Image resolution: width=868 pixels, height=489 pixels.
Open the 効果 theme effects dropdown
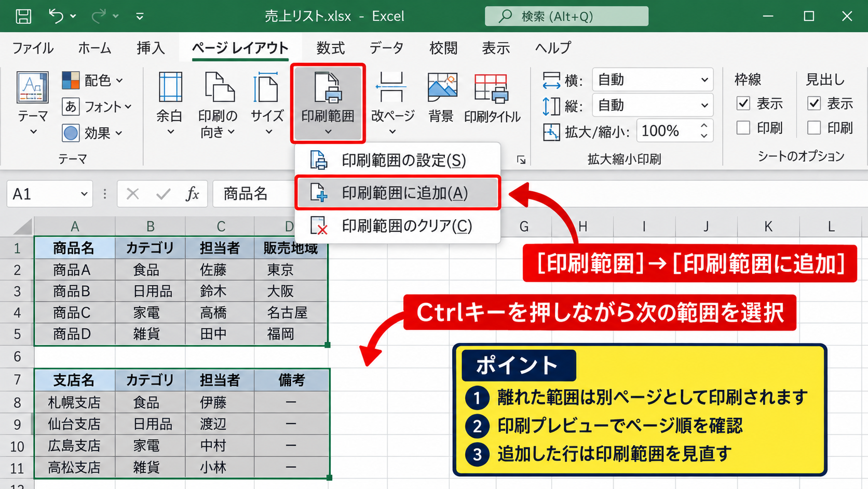(93, 133)
